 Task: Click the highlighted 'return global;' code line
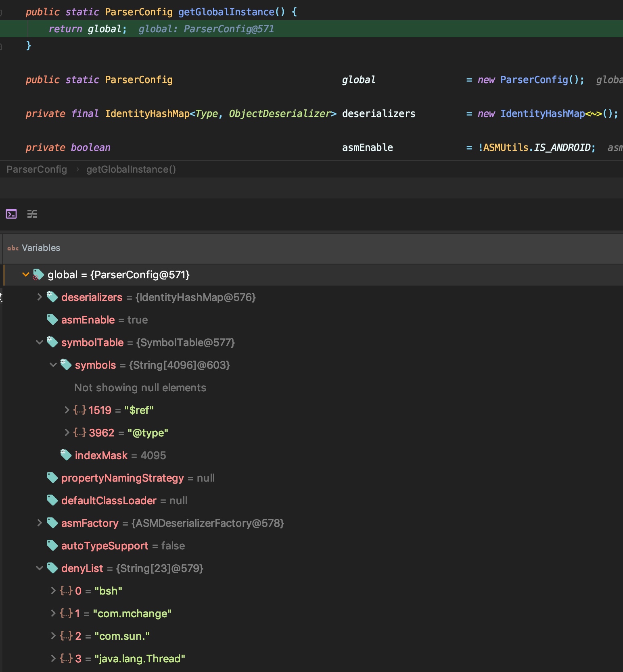[x=311, y=29]
